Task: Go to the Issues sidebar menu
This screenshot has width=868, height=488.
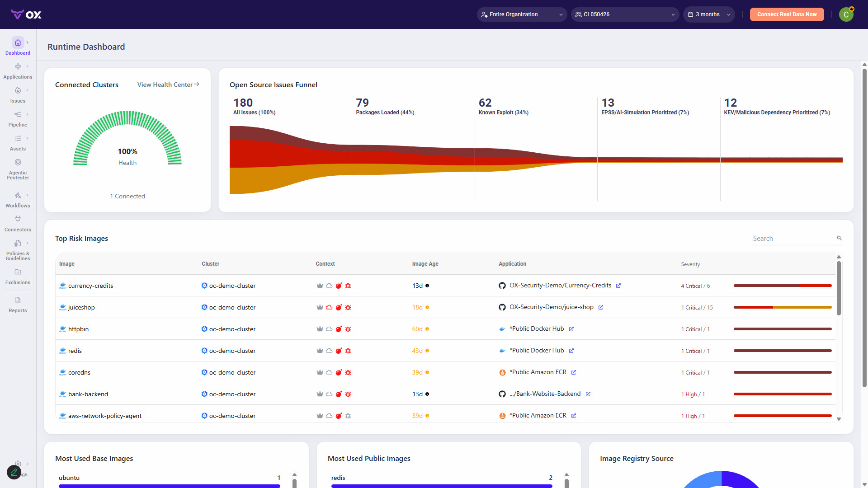Action: (18, 94)
